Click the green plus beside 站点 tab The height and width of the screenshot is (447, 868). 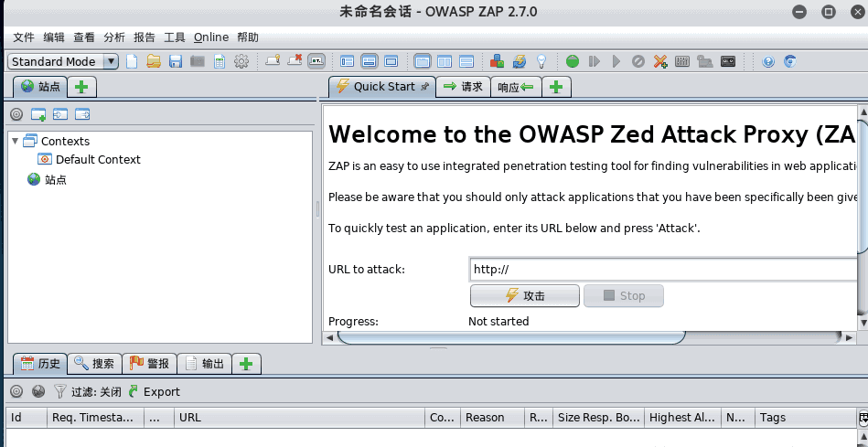point(82,87)
